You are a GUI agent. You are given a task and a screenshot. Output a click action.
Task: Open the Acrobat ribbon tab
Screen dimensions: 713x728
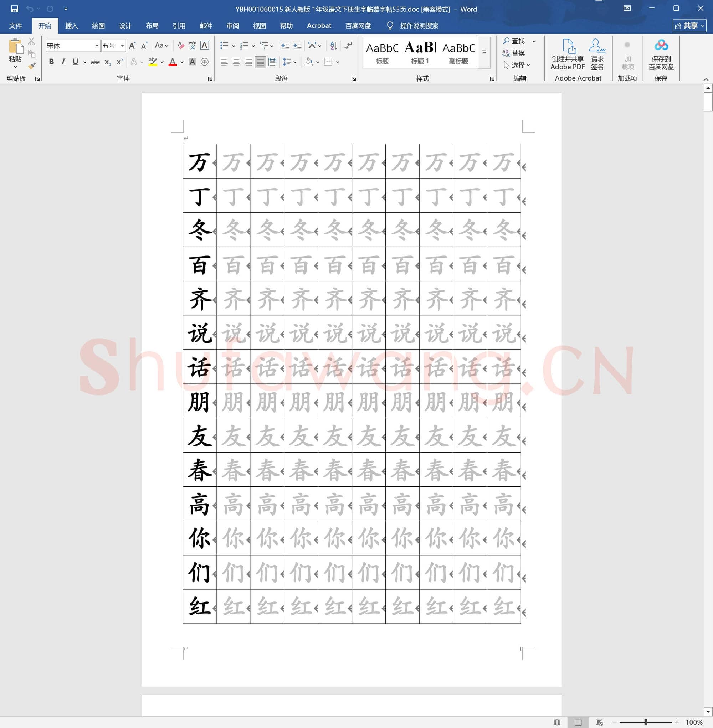click(x=319, y=26)
